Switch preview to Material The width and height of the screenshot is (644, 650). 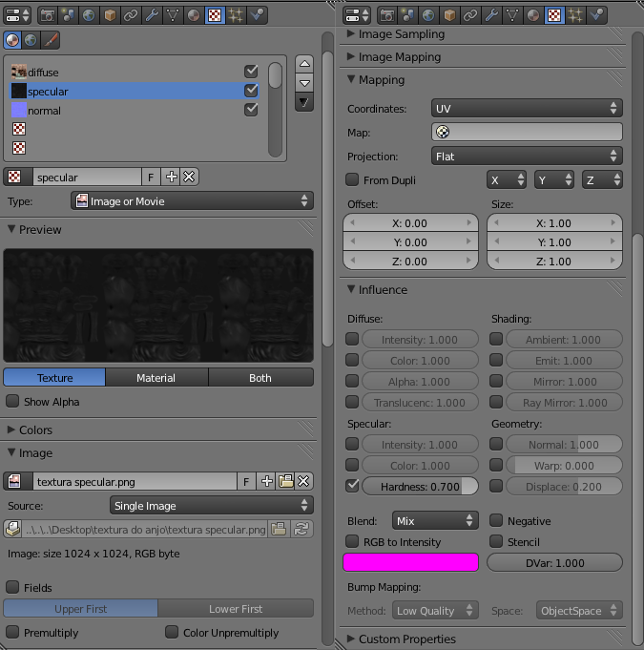pyautogui.click(x=156, y=378)
